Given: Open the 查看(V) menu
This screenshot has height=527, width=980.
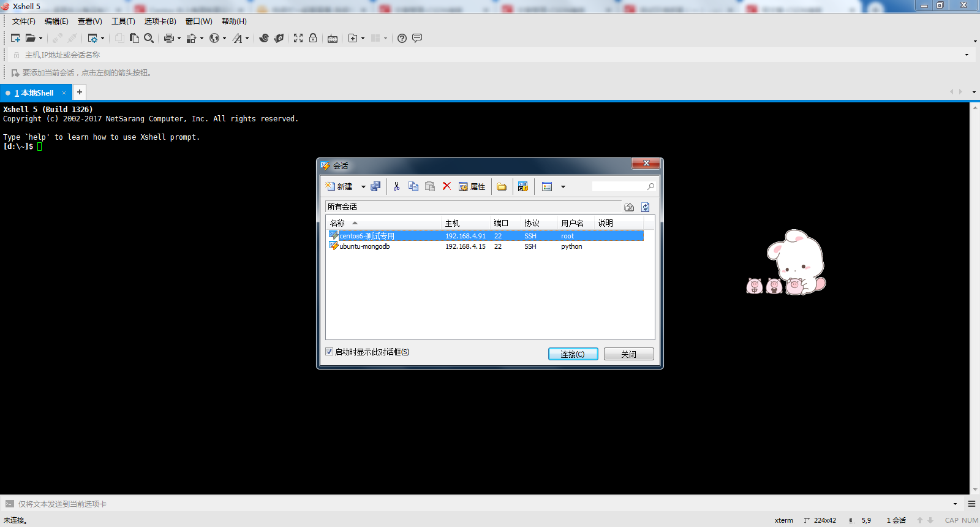Looking at the screenshot, I should point(89,21).
